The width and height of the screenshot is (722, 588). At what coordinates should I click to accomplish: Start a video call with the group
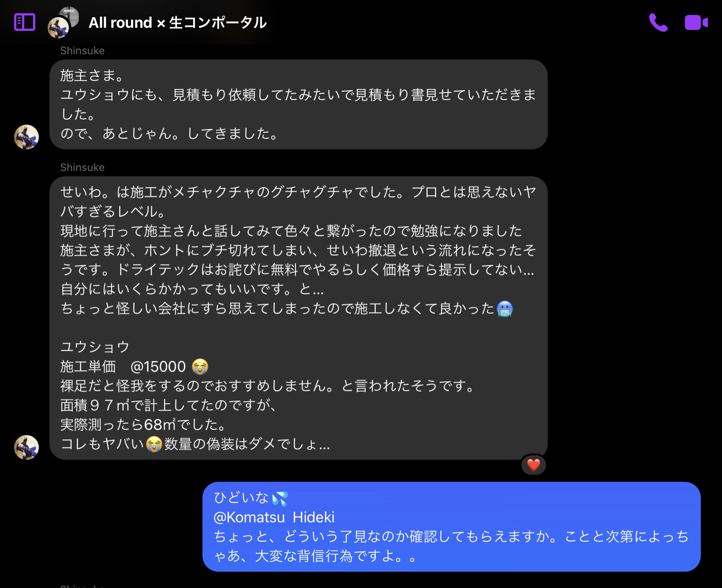pos(696,22)
